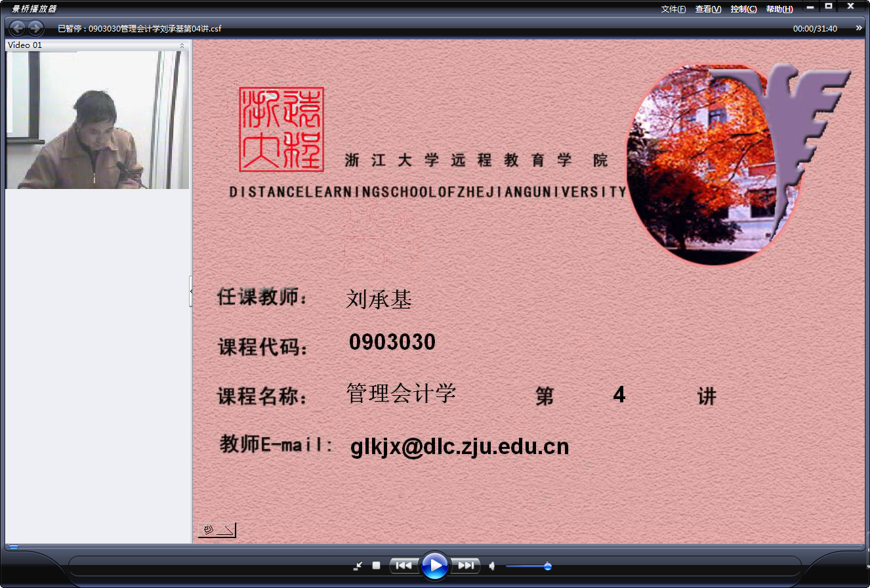Click the teacher name 刘承基
This screenshot has width=870, height=588.
(x=379, y=301)
